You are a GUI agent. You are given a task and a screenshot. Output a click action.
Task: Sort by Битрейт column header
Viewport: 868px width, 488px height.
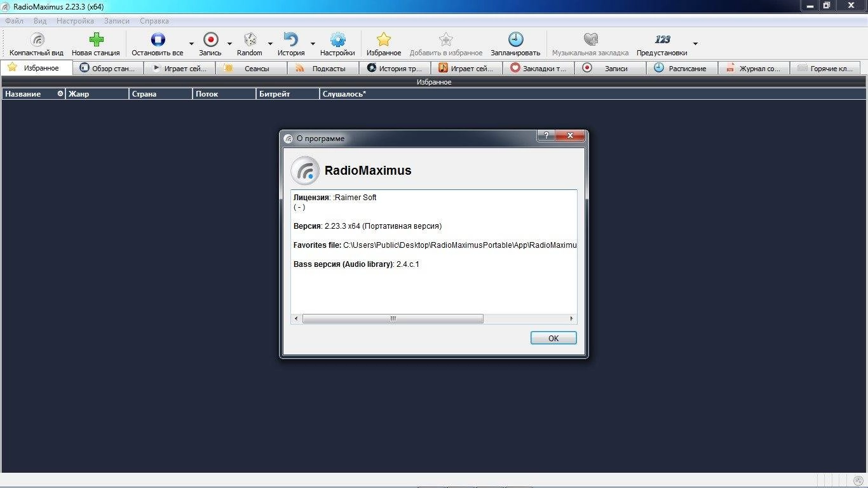point(288,93)
